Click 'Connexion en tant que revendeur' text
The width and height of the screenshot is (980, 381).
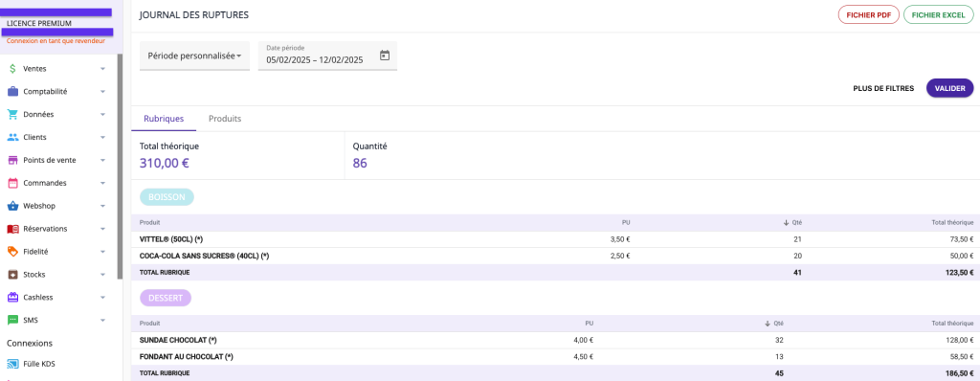pos(56,41)
